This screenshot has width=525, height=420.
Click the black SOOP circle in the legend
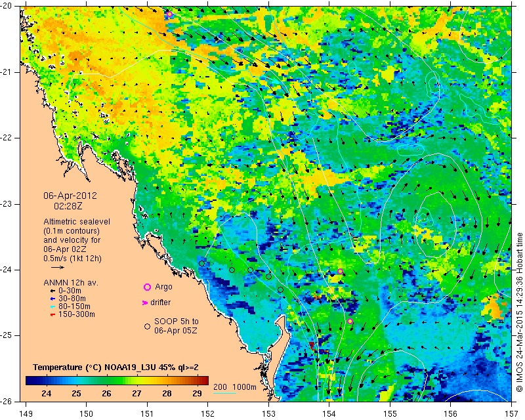[147, 326]
